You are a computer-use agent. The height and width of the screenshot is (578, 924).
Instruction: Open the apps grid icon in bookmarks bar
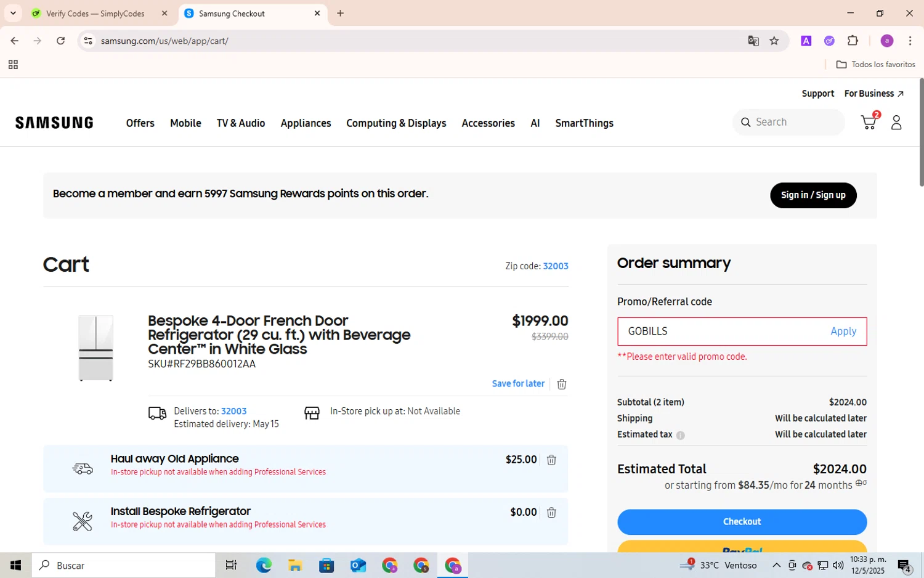pos(13,65)
